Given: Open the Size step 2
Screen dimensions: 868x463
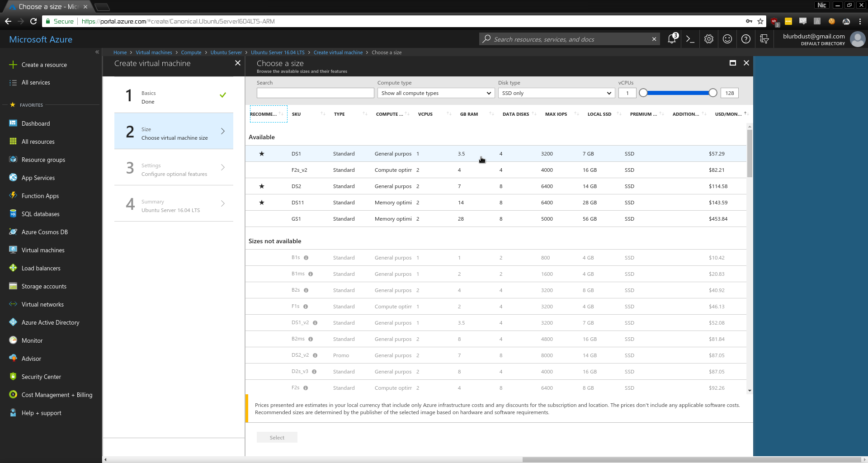Looking at the screenshot, I should click(x=174, y=131).
